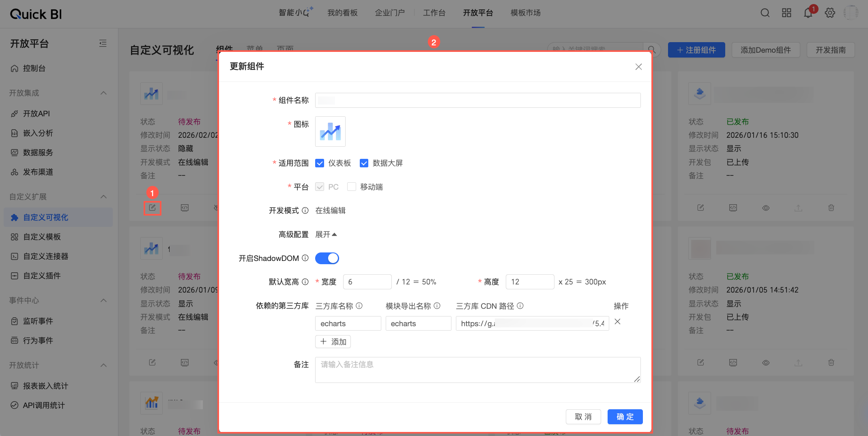
Task: Click 添加 to add another third-party library
Action: (x=333, y=342)
